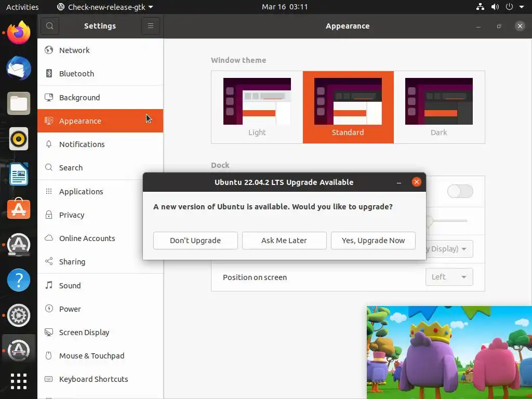Click the Settings gear dock icon

click(19, 315)
